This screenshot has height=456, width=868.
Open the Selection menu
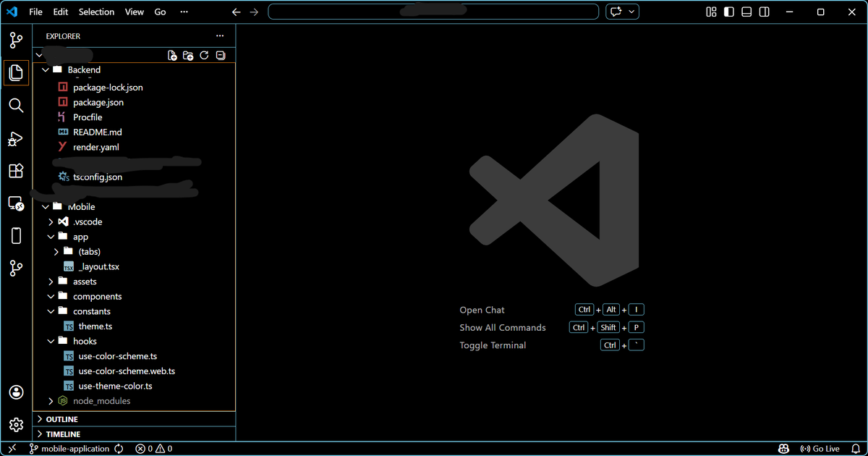tap(96, 12)
